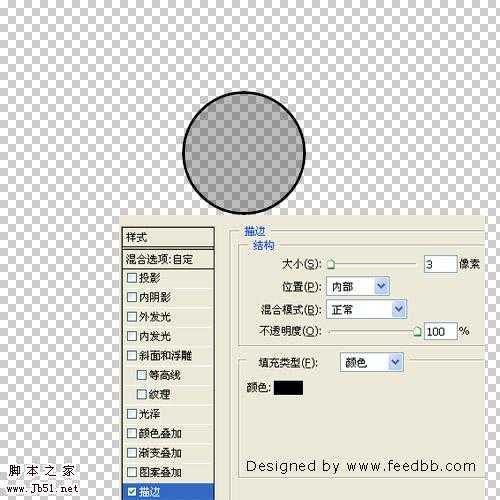Image resolution: width=500 pixels, height=500 pixels.
Task: Click the gray circle on the canvas
Action: pyautogui.click(x=244, y=153)
